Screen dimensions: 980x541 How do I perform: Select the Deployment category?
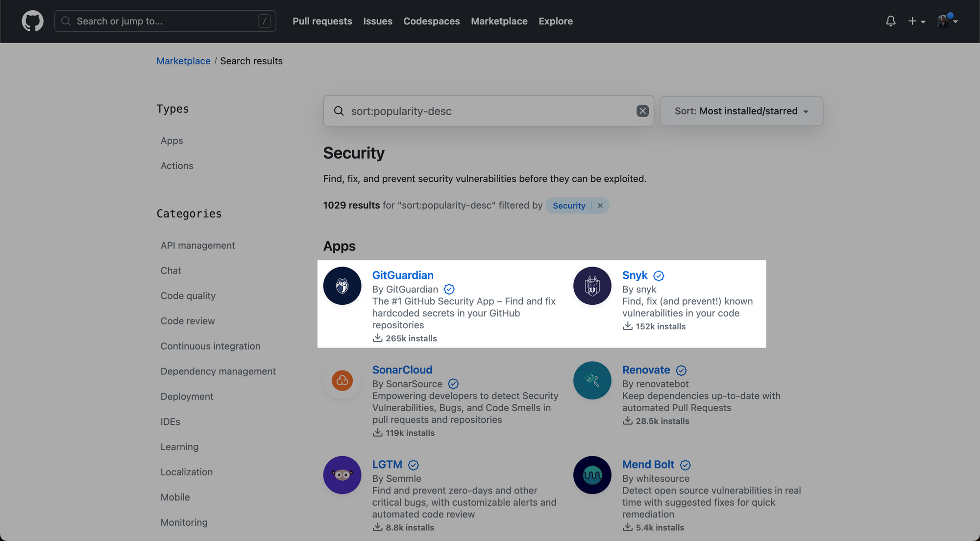(x=187, y=396)
